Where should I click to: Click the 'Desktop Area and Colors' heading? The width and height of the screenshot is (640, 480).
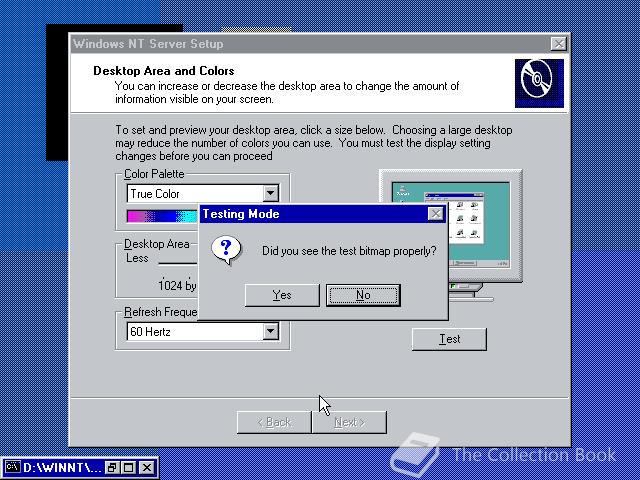164,71
